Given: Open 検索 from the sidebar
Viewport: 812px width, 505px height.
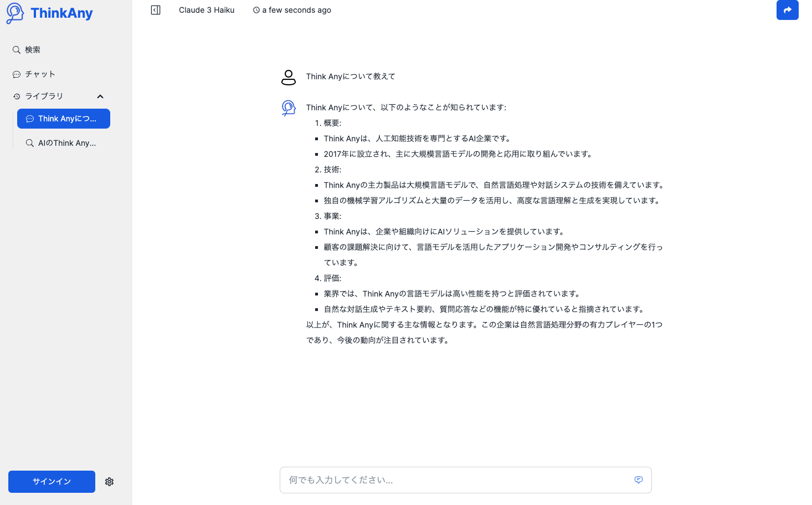Looking at the screenshot, I should point(33,49).
